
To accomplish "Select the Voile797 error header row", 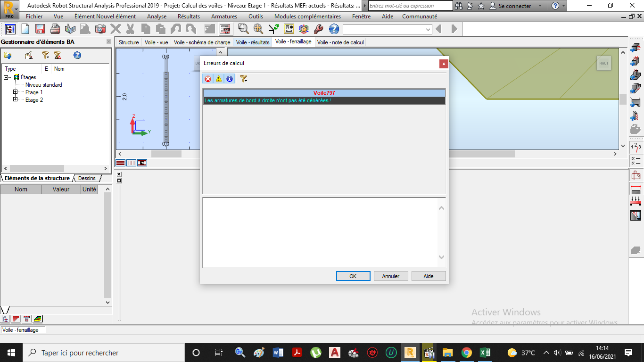I will (324, 93).
